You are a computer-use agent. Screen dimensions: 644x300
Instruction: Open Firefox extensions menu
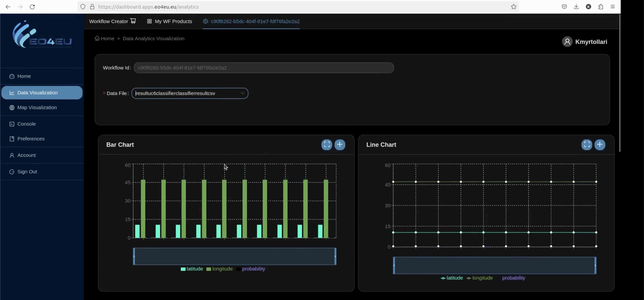[x=601, y=7]
